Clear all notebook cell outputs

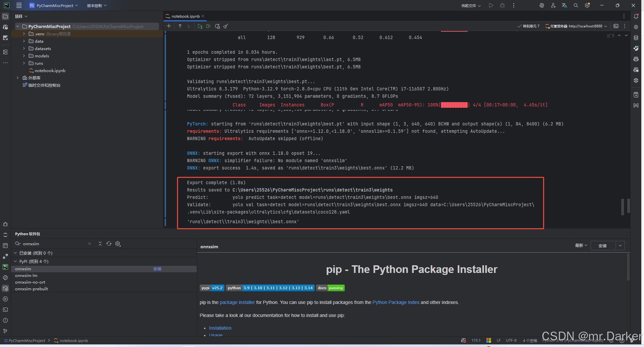pos(226,26)
